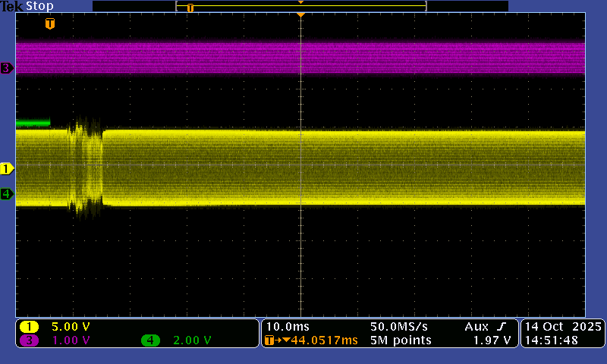Image resolution: width=607 pixels, height=364 pixels.
Task: Click the orange T icon beside delay readout
Action: click(269, 340)
